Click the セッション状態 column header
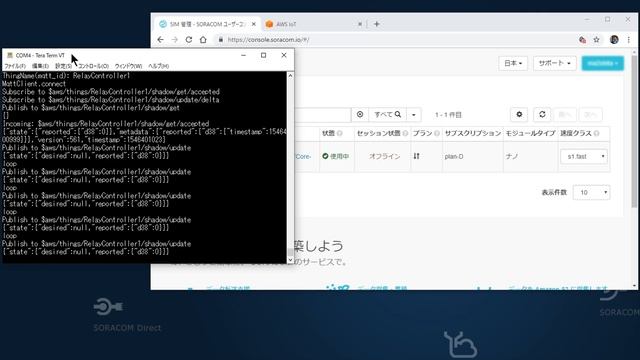The width and height of the screenshot is (640, 360). click(x=378, y=133)
